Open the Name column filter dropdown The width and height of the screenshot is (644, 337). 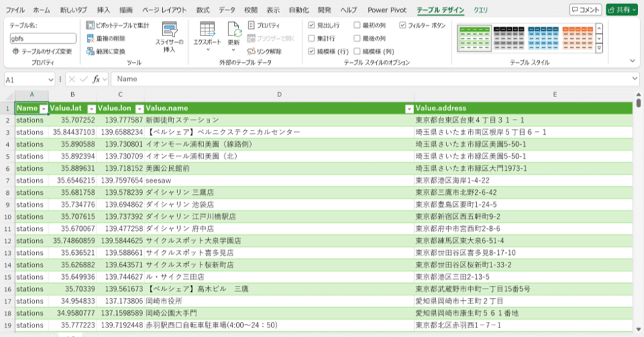(44, 109)
